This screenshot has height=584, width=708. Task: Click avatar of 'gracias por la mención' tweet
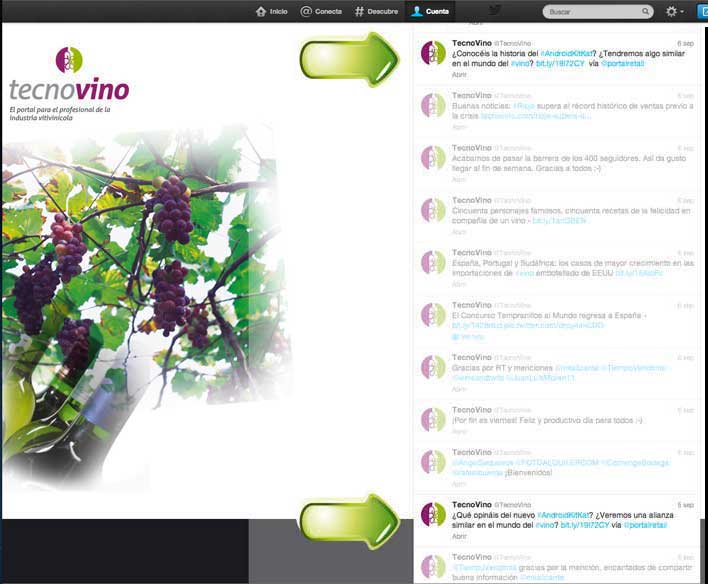(x=433, y=567)
